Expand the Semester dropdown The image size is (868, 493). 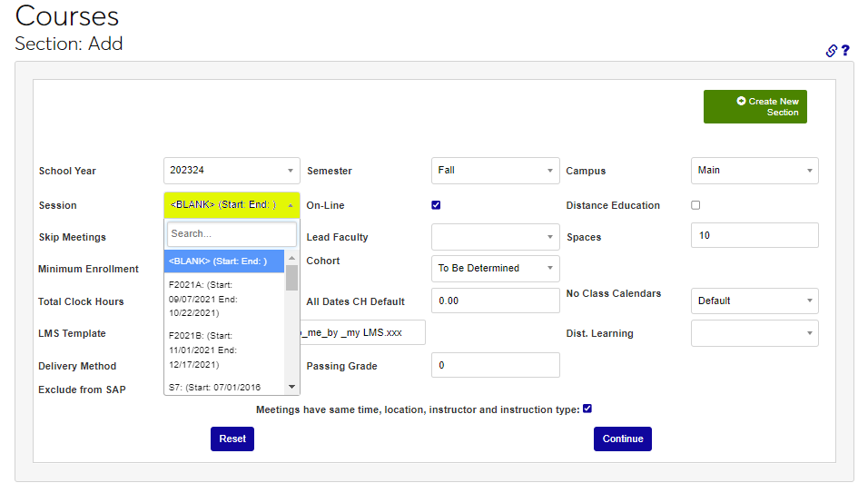(x=495, y=171)
